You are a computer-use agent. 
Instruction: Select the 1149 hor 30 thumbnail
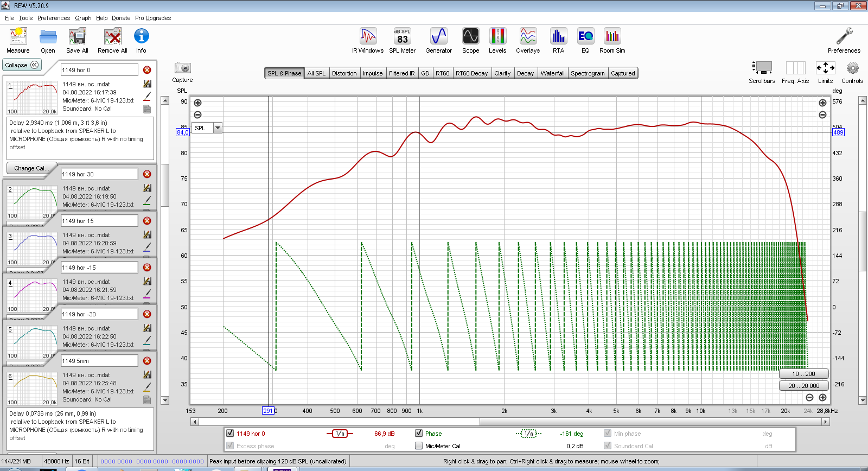tap(32, 202)
